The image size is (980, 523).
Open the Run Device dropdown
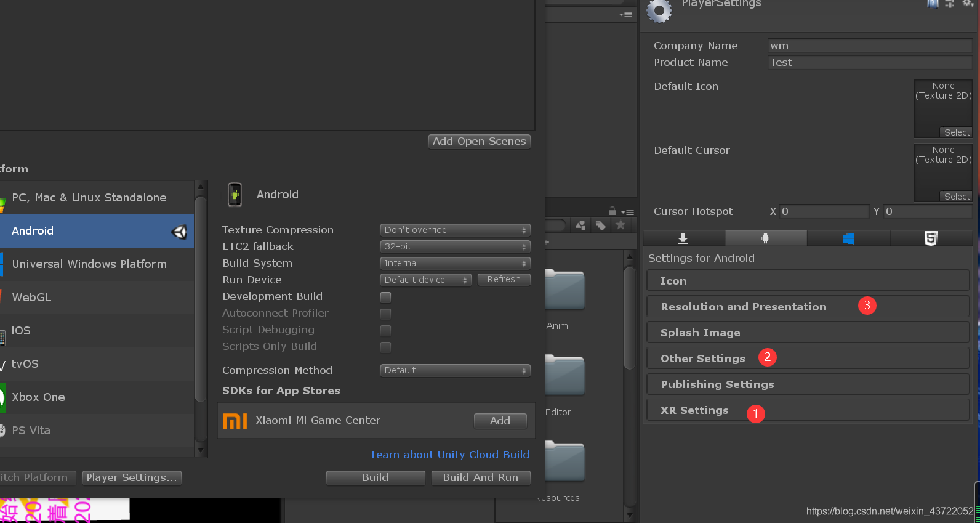point(425,280)
